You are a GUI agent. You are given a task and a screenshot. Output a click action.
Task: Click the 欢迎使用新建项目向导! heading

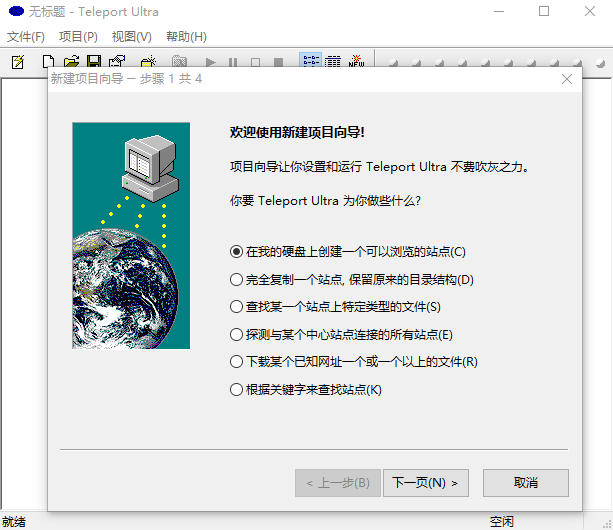[x=297, y=132]
